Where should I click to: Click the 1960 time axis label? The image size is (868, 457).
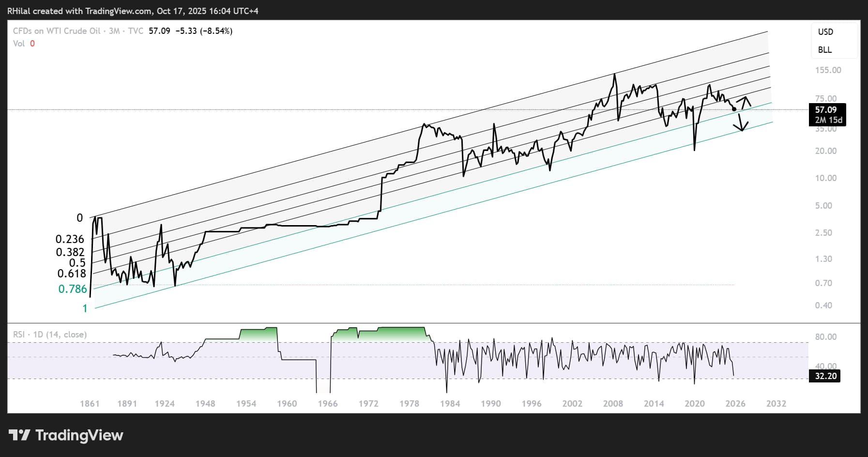pos(287,404)
